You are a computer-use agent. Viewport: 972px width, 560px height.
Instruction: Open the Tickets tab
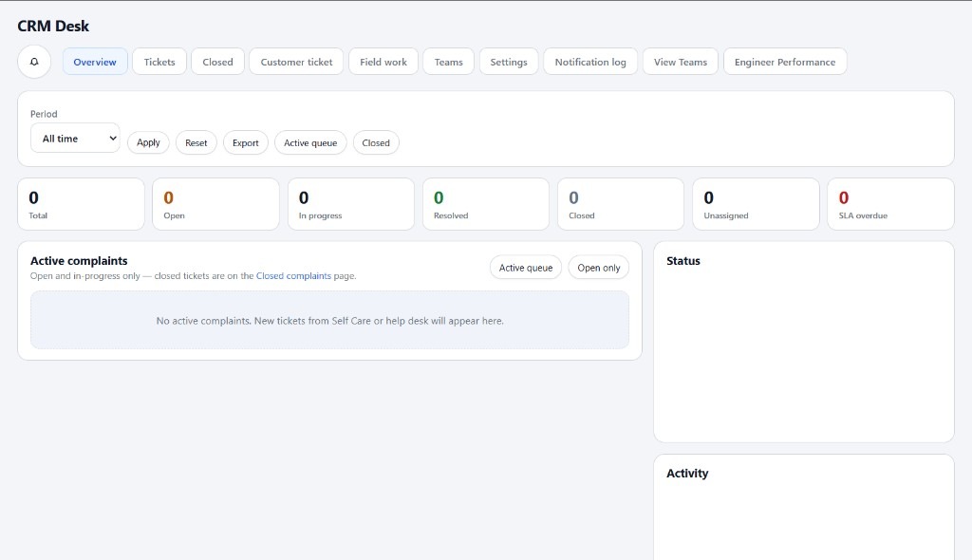[159, 62]
